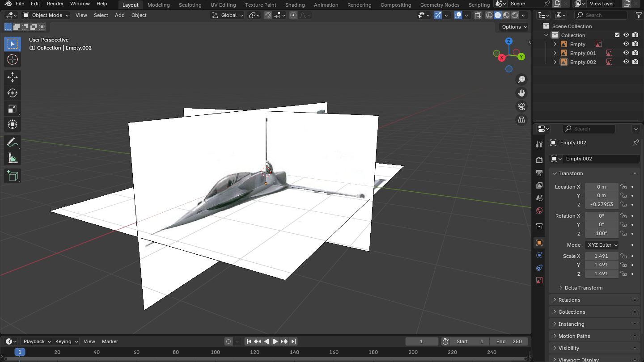Screen dimensions: 644x362
Task: Click the object name field Empty.002
Action: (602, 159)
